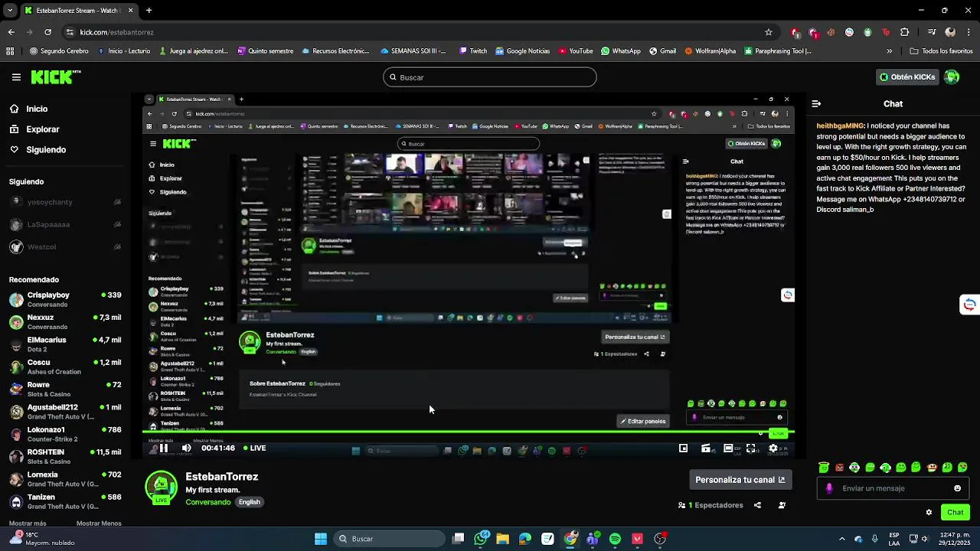
Task: Enable mini player mode in the player
Action: click(x=684, y=448)
